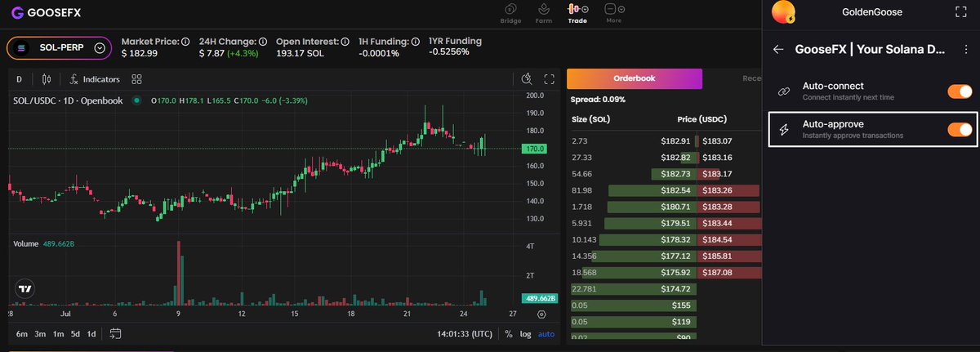
Task: Open the chart layout grid icon
Action: (136, 79)
